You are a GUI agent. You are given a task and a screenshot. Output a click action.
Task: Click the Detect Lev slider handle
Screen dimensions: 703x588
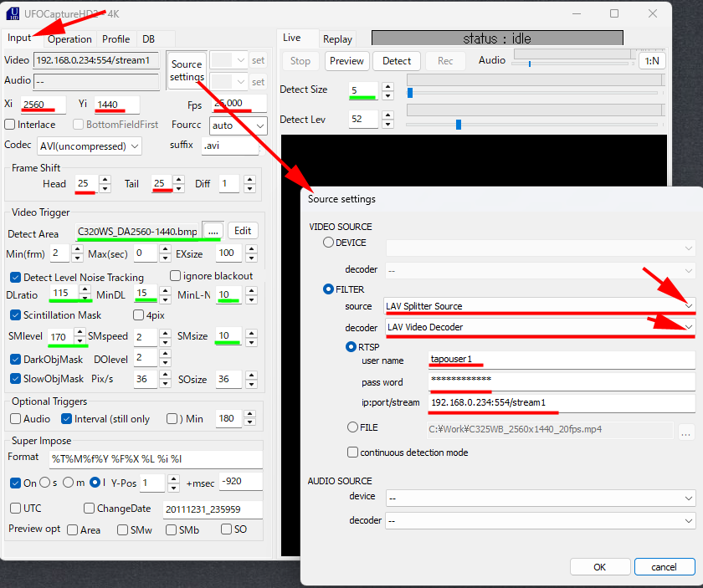pos(459,125)
